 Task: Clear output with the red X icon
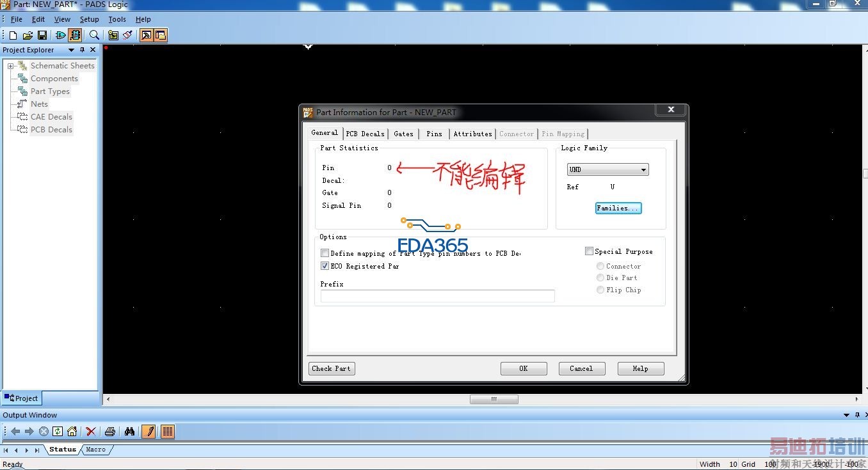pos(91,432)
